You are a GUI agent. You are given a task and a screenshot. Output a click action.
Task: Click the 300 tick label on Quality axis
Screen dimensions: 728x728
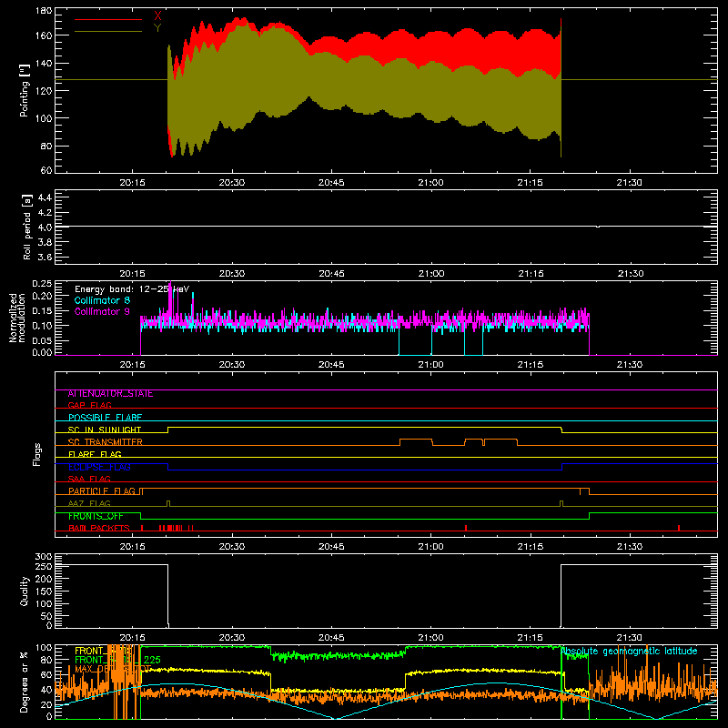click(x=44, y=557)
